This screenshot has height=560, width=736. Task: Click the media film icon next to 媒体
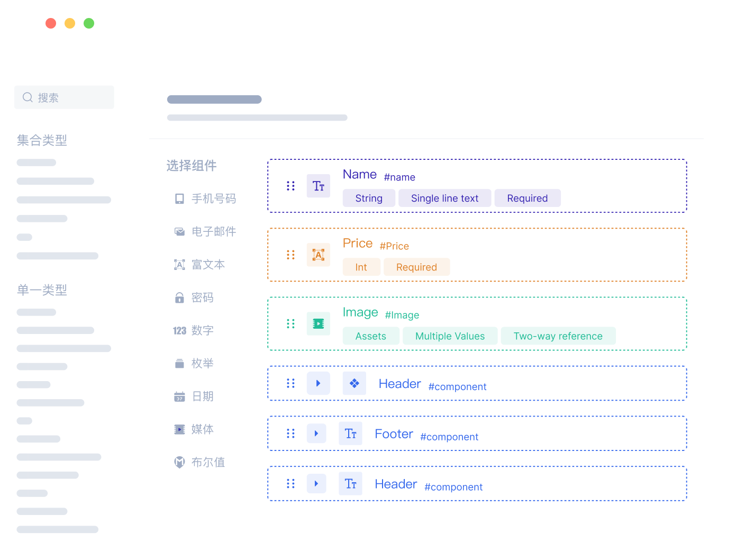(180, 429)
